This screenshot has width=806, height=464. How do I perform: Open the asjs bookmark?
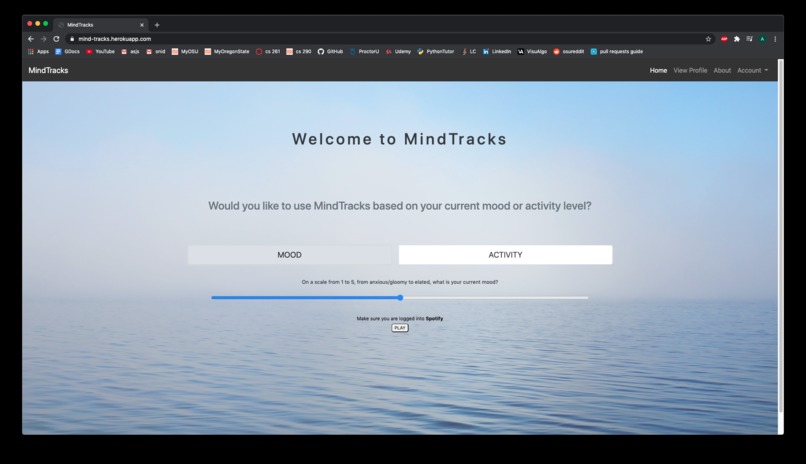click(x=131, y=51)
